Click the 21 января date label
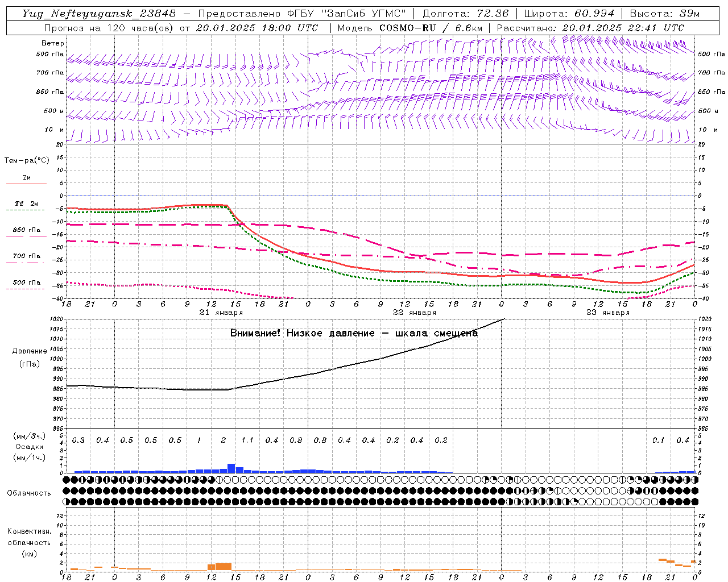The width and height of the screenshot is (728, 582). (221, 313)
